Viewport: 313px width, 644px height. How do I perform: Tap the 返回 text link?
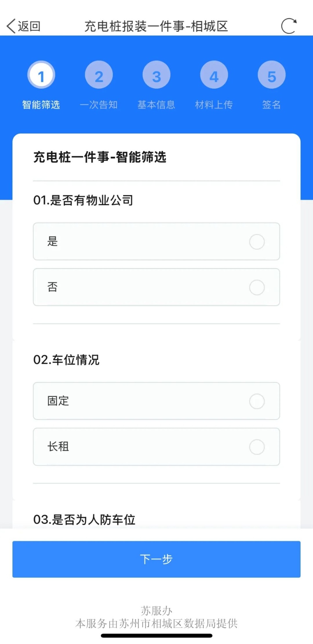click(29, 26)
